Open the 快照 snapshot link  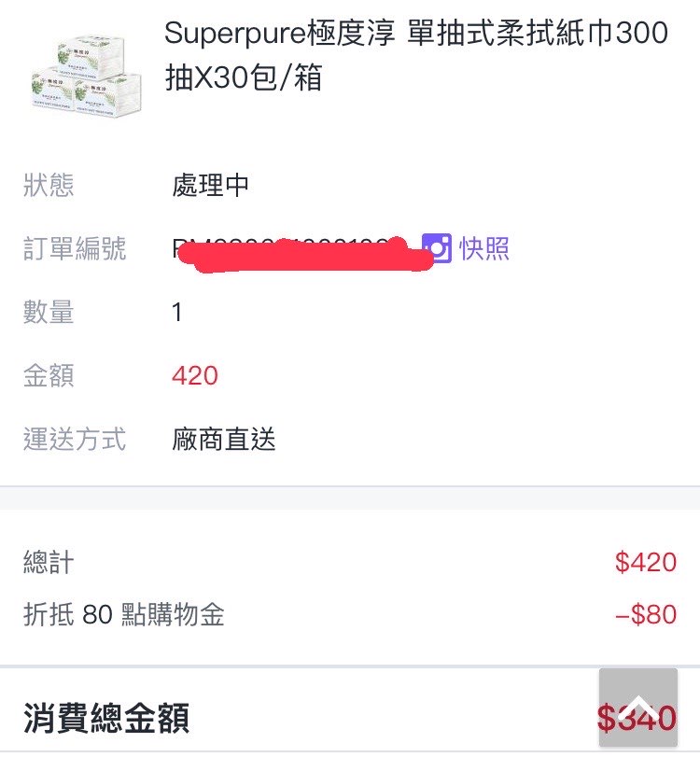[483, 248]
